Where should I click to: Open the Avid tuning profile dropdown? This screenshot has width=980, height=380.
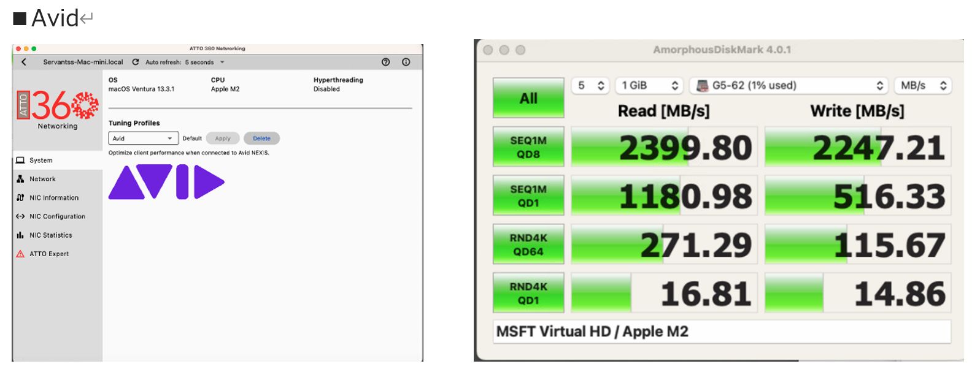143,139
